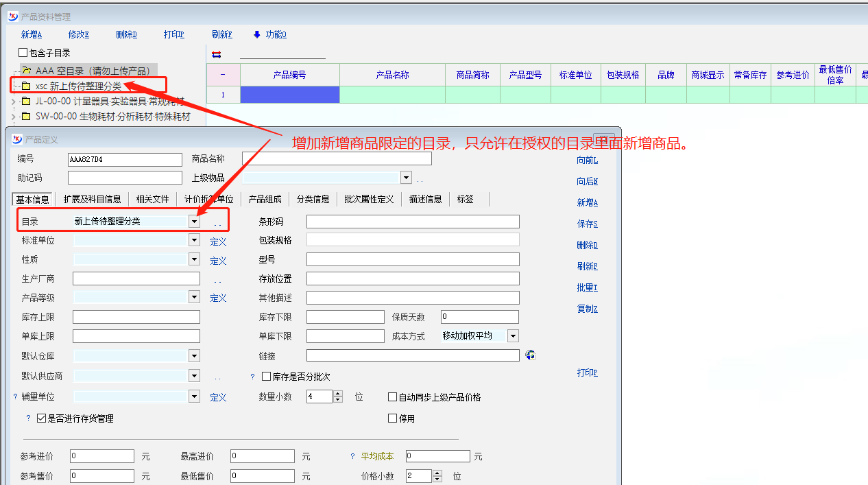This screenshot has height=485, width=868.
Task: Click the 商品名称 input field
Action: coord(337,159)
